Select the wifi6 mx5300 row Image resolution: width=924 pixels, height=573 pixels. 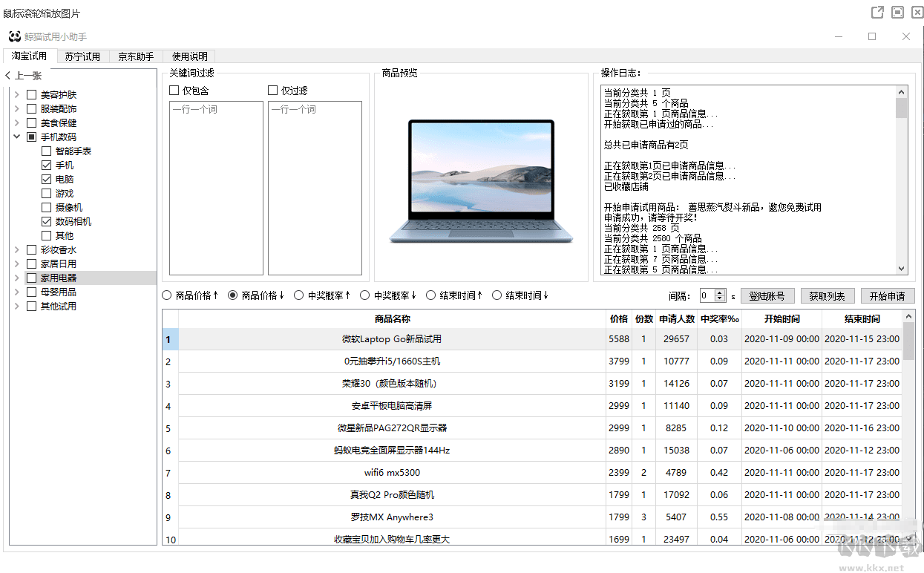coord(532,473)
